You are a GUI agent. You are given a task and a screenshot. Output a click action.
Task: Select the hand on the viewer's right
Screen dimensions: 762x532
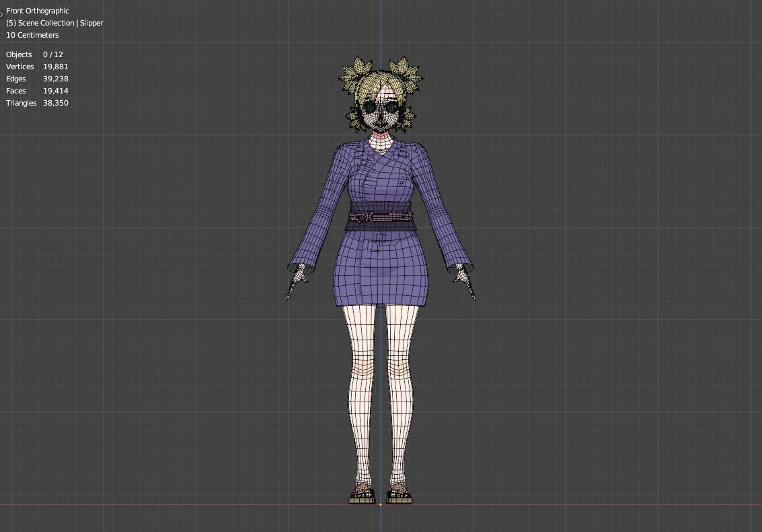point(465,282)
